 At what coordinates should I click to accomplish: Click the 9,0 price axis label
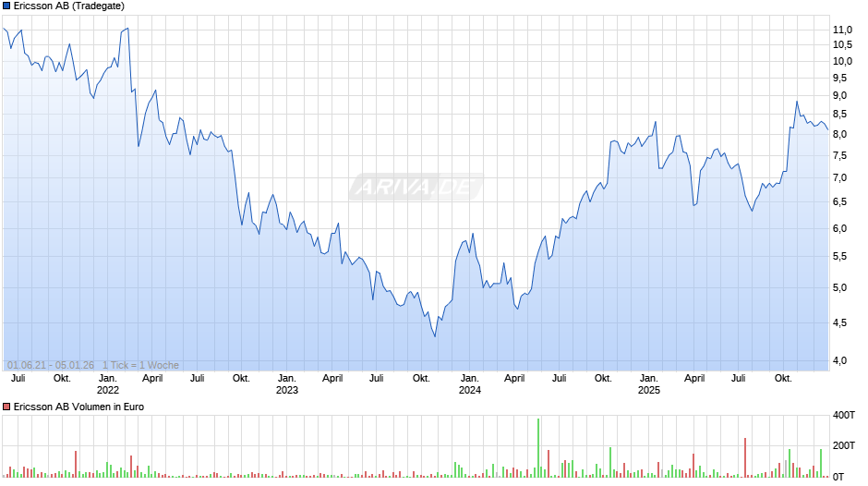pos(839,95)
